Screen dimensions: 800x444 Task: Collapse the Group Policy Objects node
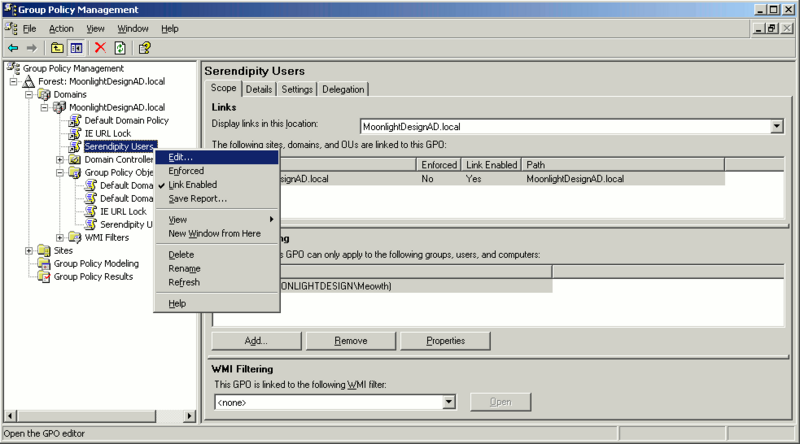pyautogui.click(x=60, y=172)
